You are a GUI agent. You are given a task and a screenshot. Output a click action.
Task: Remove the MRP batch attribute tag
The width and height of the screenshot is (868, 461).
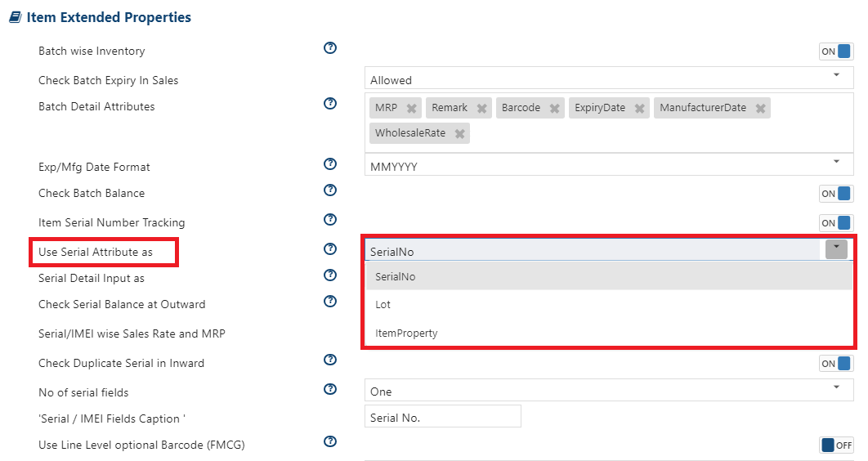[411, 109]
